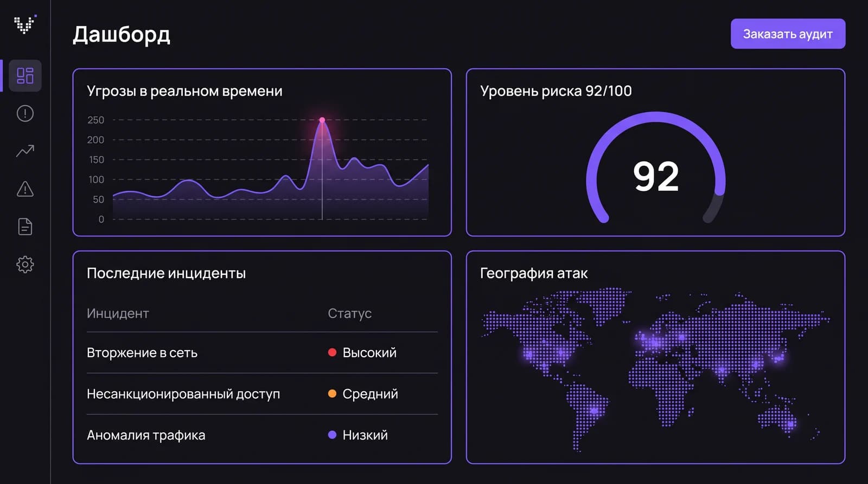Click the Средний status label
Screen dimensions: 868x484
(x=370, y=394)
